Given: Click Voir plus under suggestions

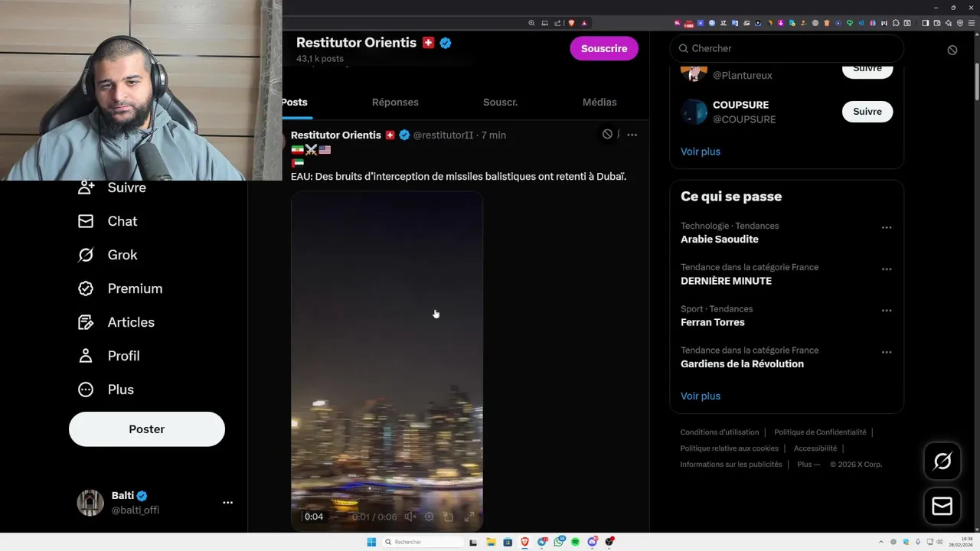Looking at the screenshot, I should point(701,152).
